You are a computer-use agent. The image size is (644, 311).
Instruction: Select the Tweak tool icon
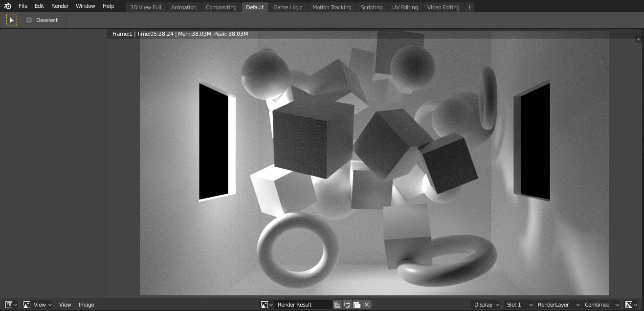coord(11,20)
